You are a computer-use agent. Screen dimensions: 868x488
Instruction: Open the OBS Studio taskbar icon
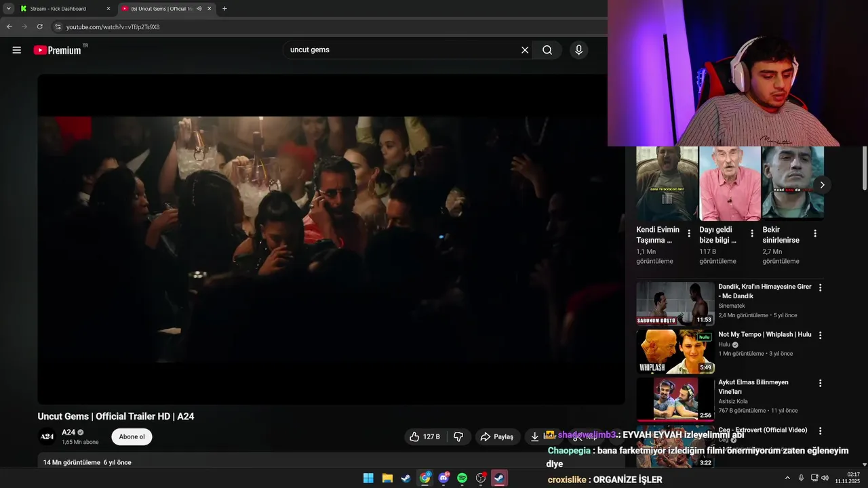(x=481, y=478)
